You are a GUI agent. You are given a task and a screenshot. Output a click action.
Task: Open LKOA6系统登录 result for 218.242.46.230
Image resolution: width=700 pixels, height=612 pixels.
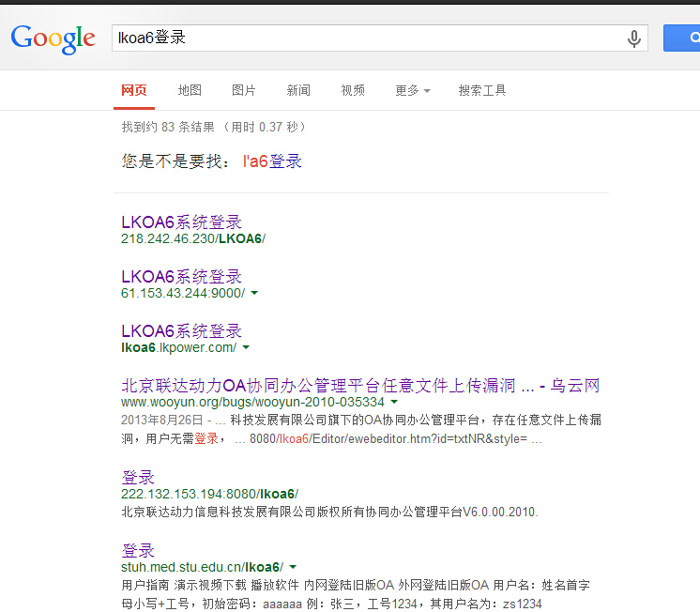pos(181,222)
